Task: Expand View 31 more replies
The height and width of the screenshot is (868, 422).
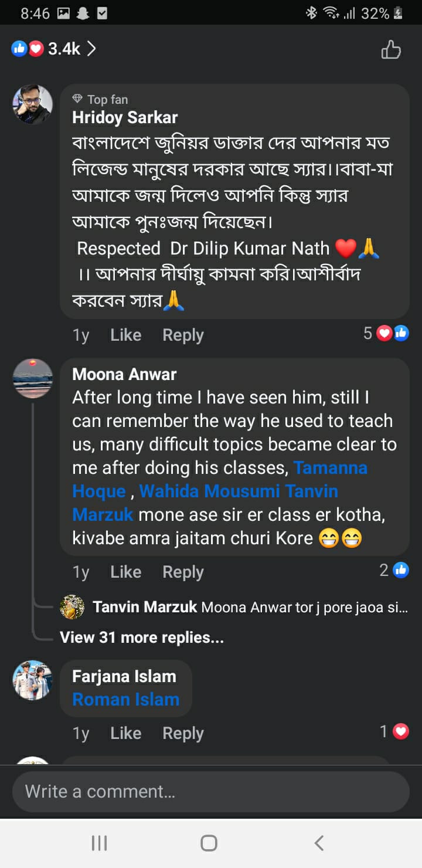Action: (x=142, y=638)
